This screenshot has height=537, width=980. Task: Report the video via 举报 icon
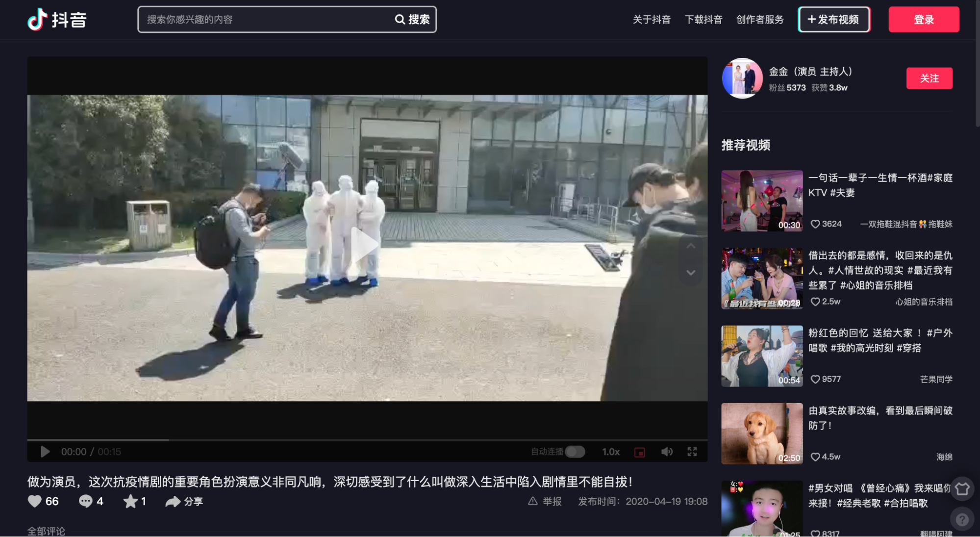tap(533, 501)
